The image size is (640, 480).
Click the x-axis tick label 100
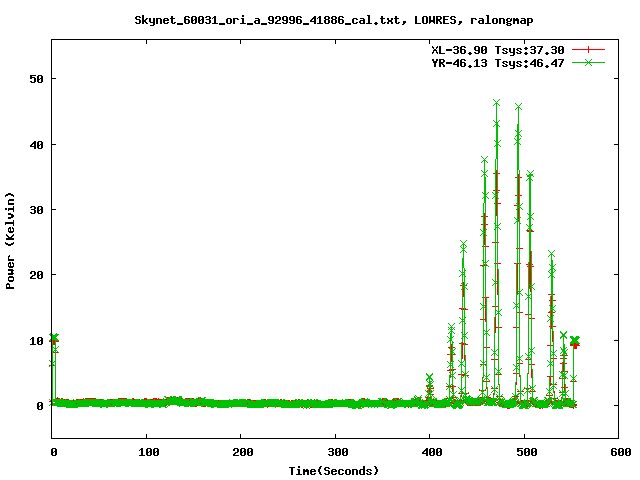coord(148,452)
